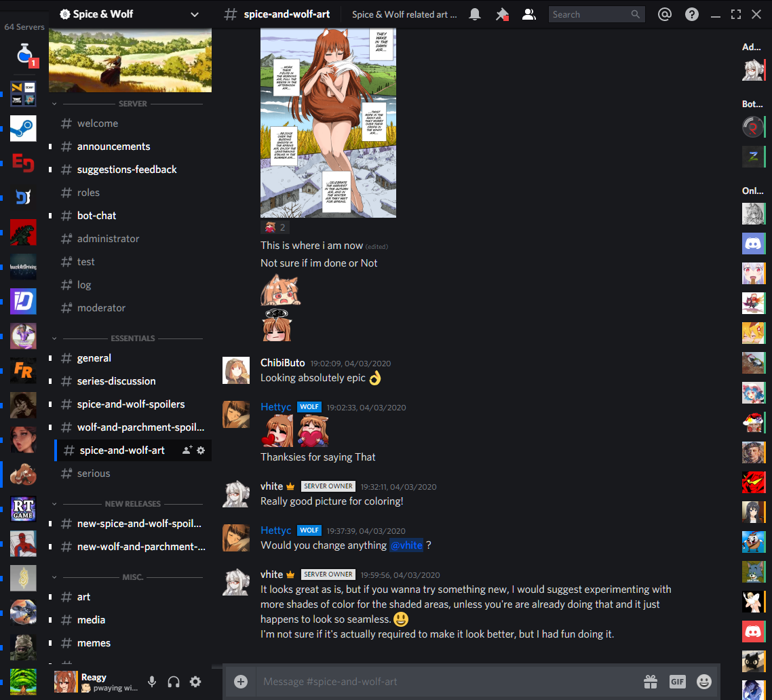This screenshot has width=772, height=700.
Task: Click ChibiButo username
Action: click(283, 363)
